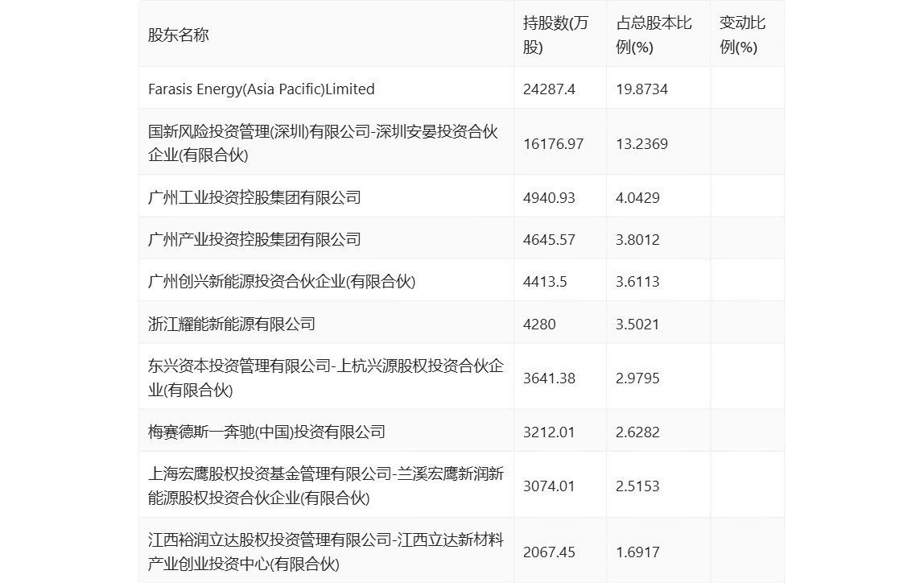Image resolution: width=924 pixels, height=583 pixels.
Task: Select the 4413.5 shares value
Action: point(545,282)
